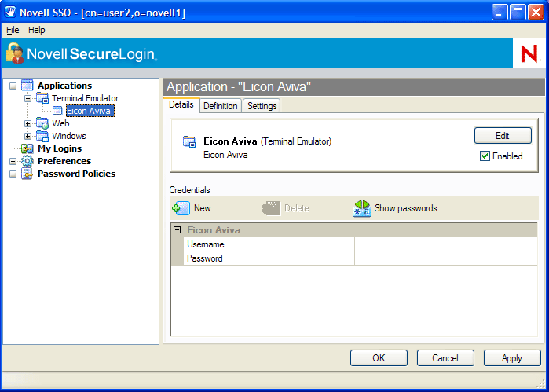Click the Eicon Aviva tree node icon
The height and width of the screenshot is (392, 549).
(x=57, y=111)
